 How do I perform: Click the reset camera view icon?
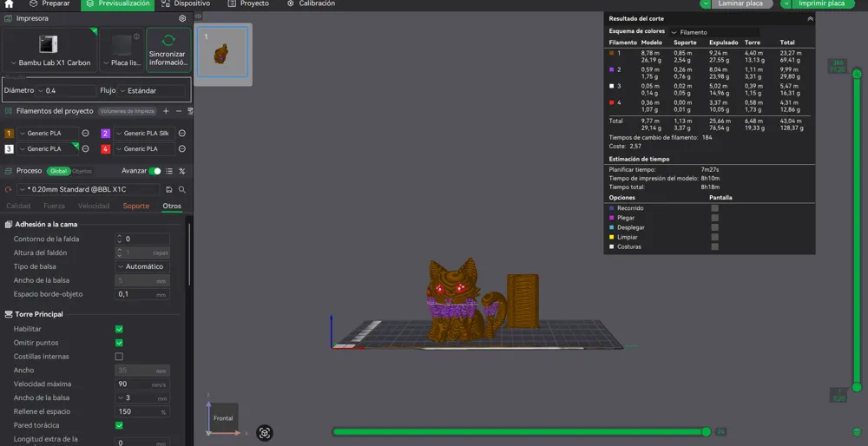(265, 433)
